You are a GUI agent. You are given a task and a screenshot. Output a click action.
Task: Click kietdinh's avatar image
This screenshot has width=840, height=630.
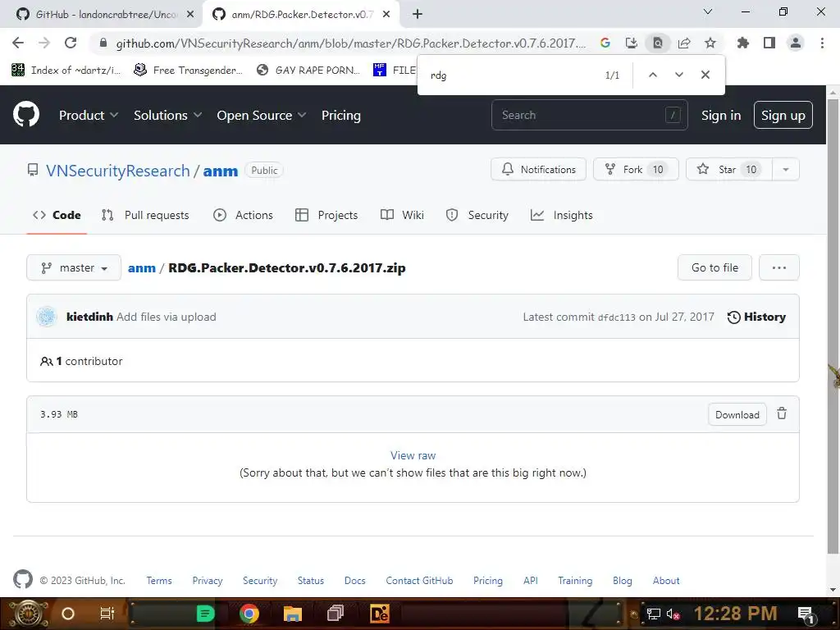pos(47,317)
